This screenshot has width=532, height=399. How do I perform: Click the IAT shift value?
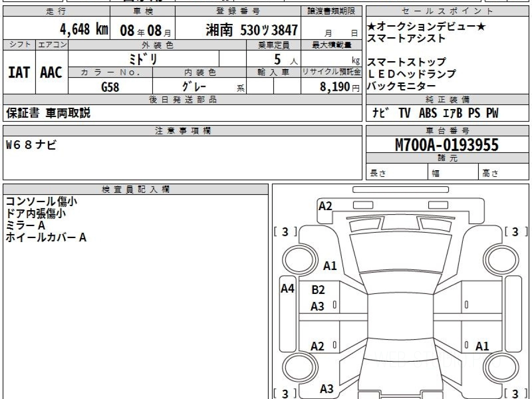click(19, 72)
